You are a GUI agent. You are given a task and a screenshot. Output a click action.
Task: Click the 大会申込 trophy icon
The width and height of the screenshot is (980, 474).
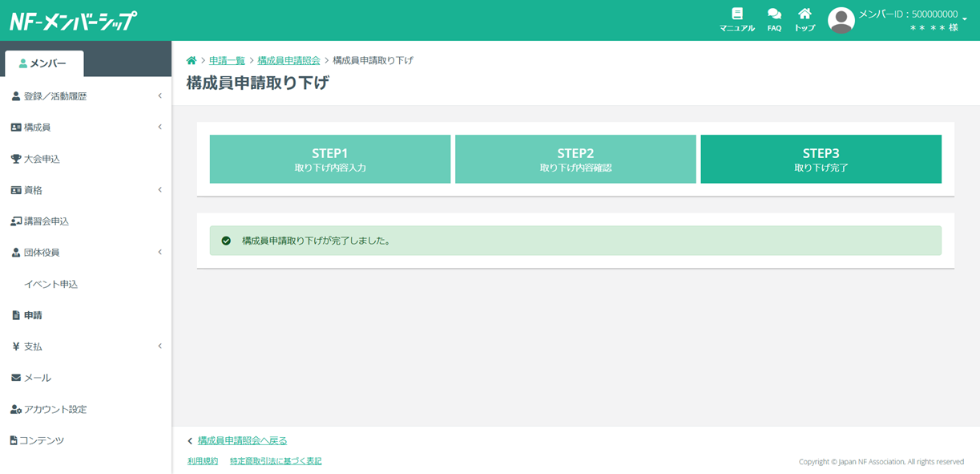(x=16, y=159)
